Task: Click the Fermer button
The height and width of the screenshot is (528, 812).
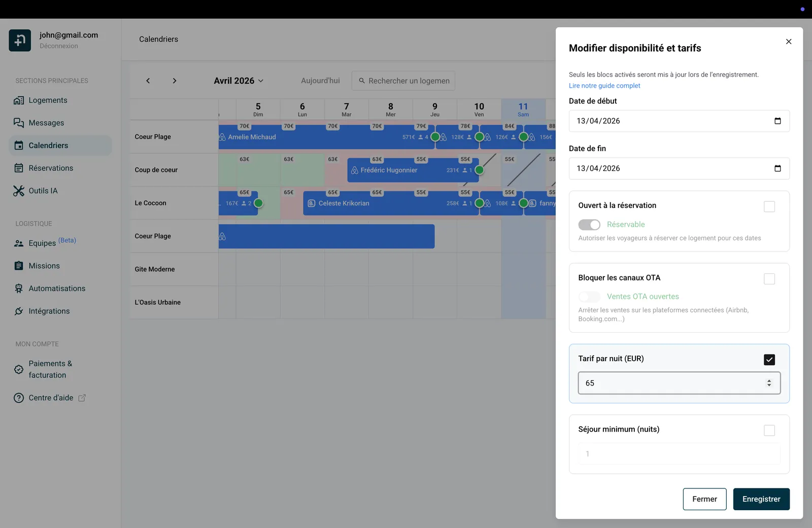Action: pyautogui.click(x=704, y=499)
